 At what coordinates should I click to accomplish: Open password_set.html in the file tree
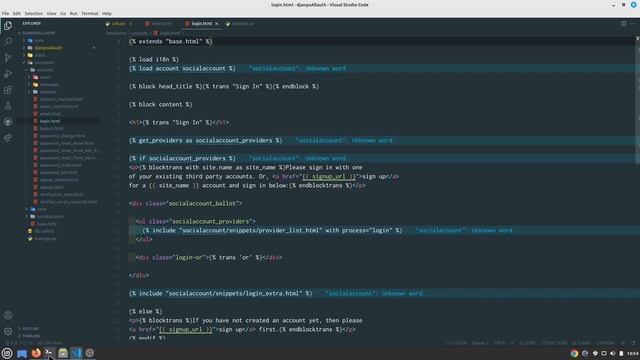[x=58, y=172]
